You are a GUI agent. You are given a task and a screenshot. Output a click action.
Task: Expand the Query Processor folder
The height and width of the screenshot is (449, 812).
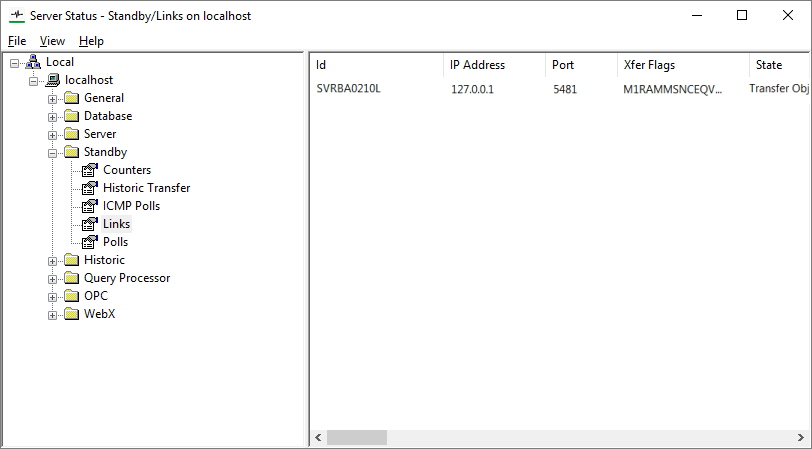pyautogui.click(x=52, y=279)
